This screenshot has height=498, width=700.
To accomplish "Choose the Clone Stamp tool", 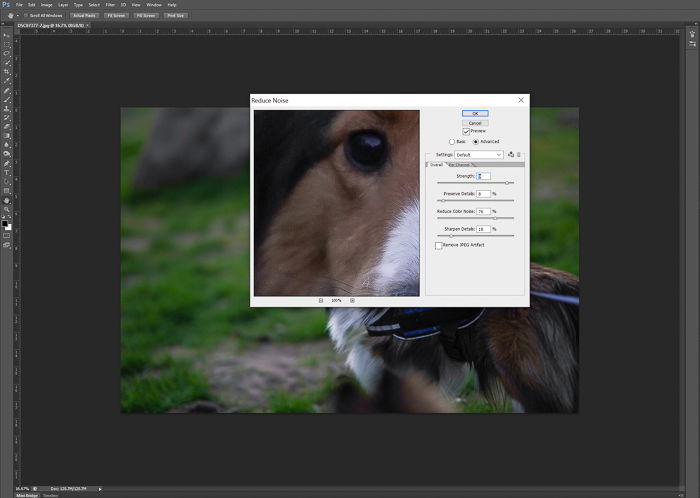I will click(7, 108).
